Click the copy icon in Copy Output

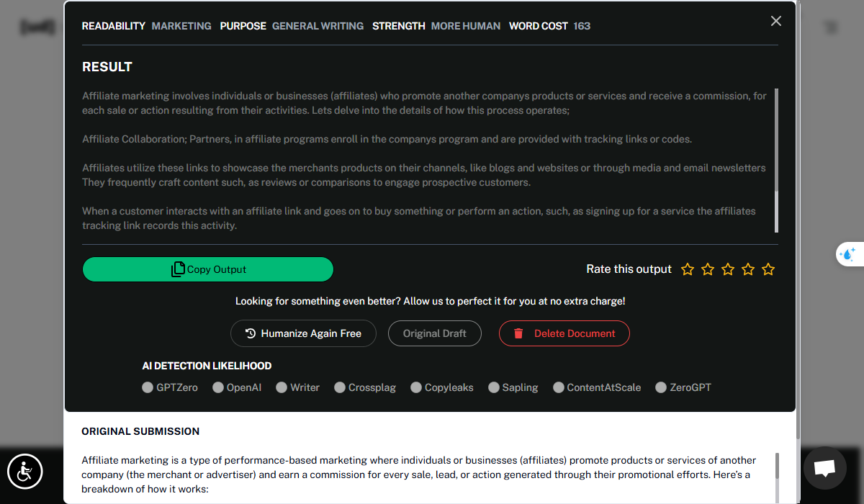tap(178, 269)
